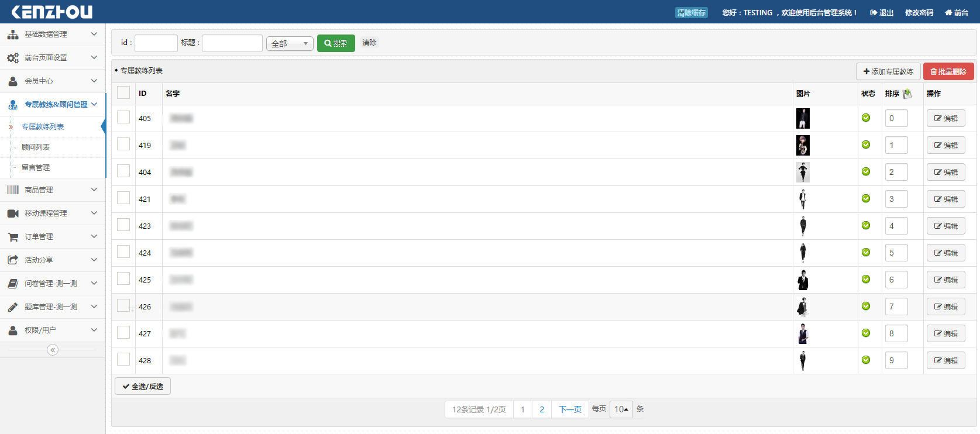Click the id search input field

(156, 43)
